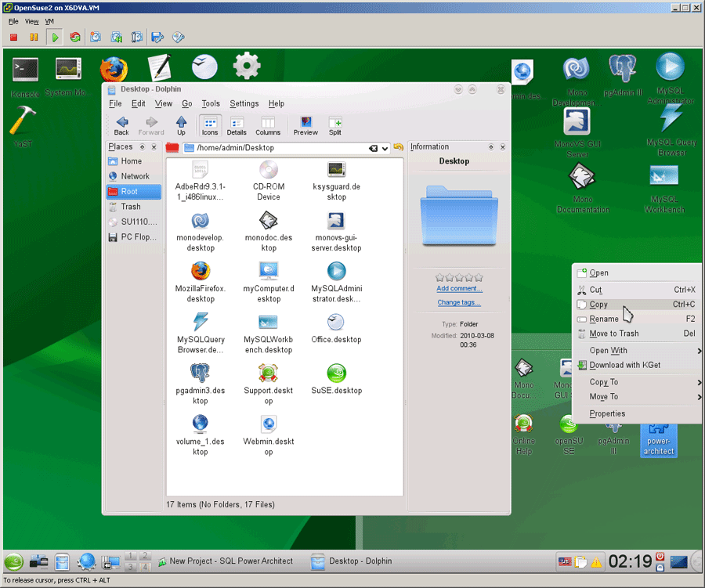Split the Dolphin view
The height and width of the screenshot is (588, 705).
335,125
